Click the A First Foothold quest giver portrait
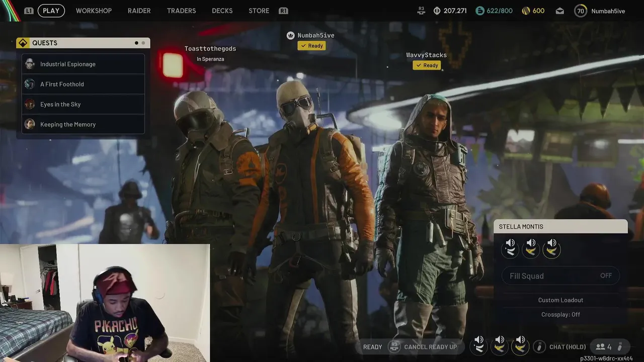The height and width of the screenshot is (362, 644). (x=30, y=84)
